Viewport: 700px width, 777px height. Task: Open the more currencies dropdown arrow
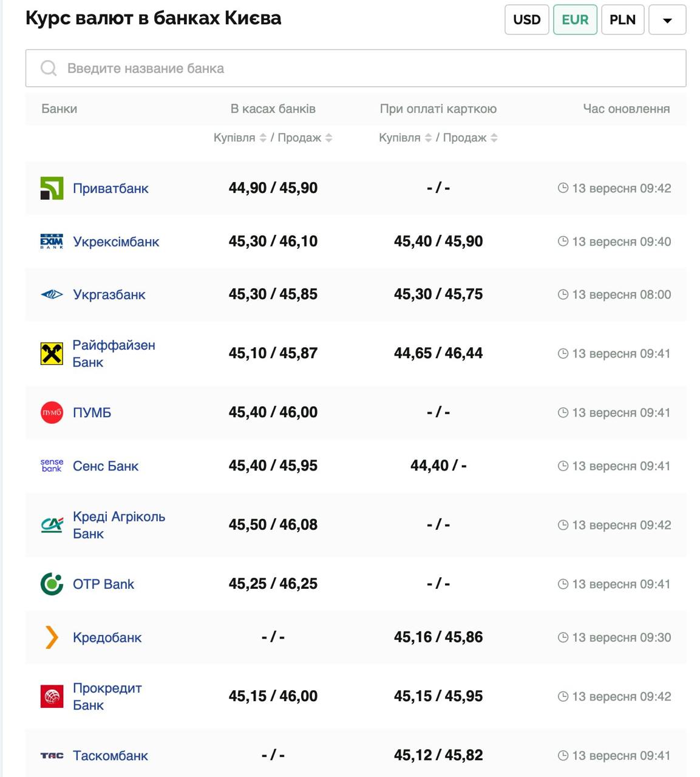(x=667, y=20)
